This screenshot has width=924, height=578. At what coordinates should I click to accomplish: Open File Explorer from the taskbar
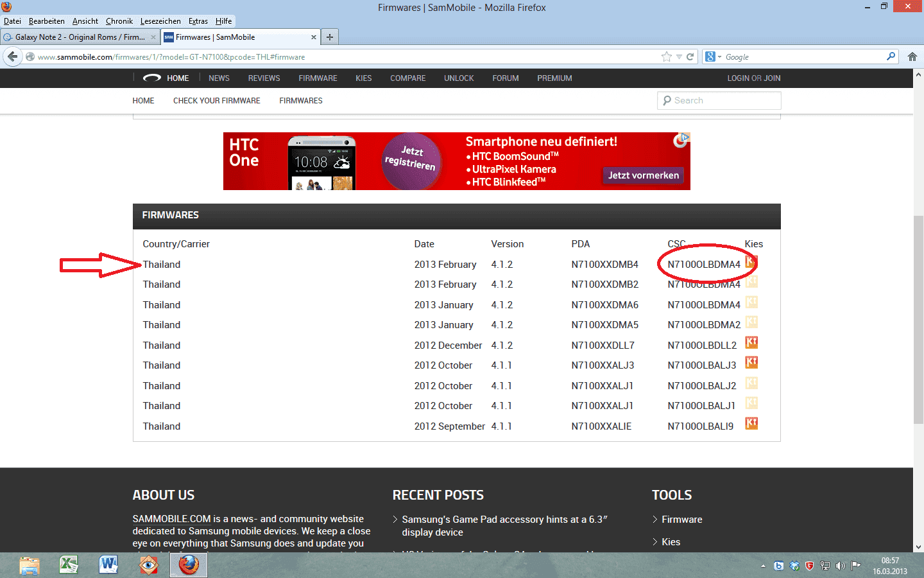(x=30, y=565)
